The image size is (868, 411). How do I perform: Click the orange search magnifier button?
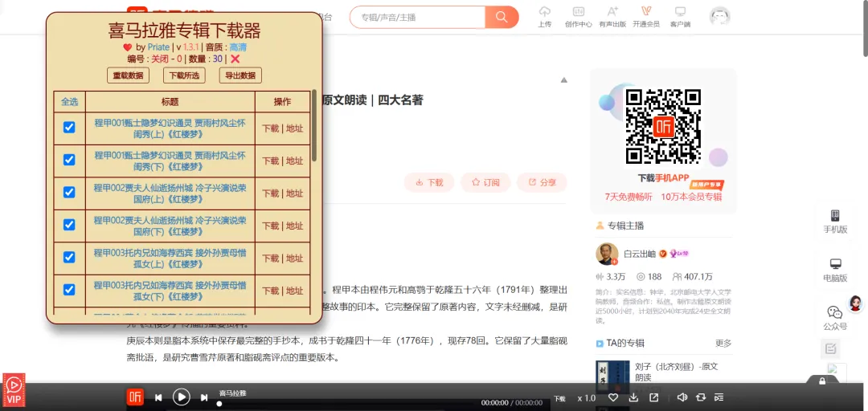click(x=502, y=17)
